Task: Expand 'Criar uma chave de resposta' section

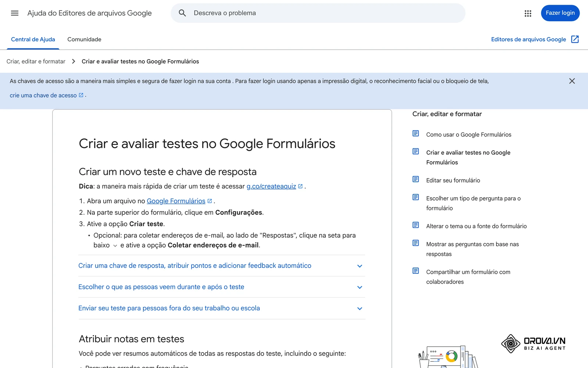Action: pos(222,266)
